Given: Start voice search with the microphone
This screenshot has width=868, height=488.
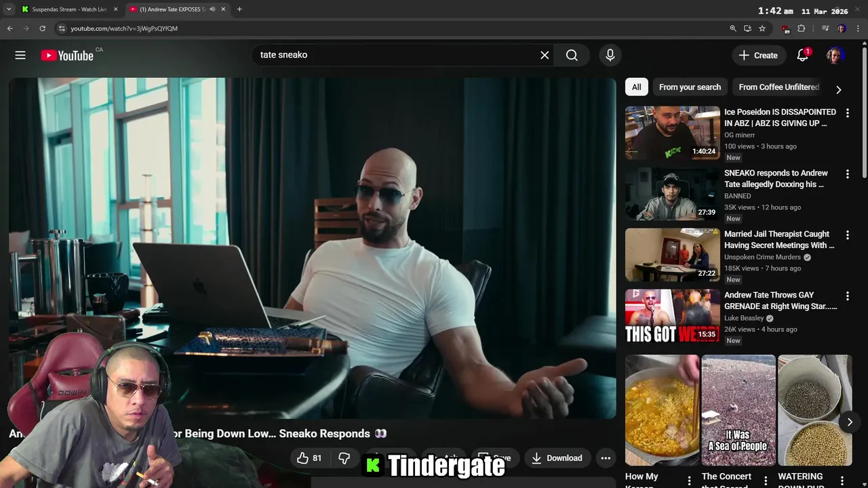Looking at the screenshot, I should point(610,55).
